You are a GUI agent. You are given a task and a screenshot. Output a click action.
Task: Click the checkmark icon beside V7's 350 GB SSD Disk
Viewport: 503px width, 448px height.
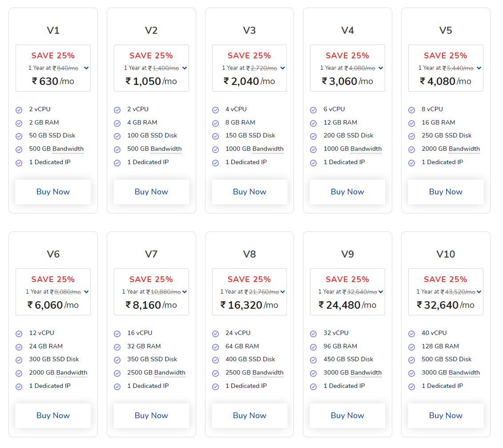[117, 360]
